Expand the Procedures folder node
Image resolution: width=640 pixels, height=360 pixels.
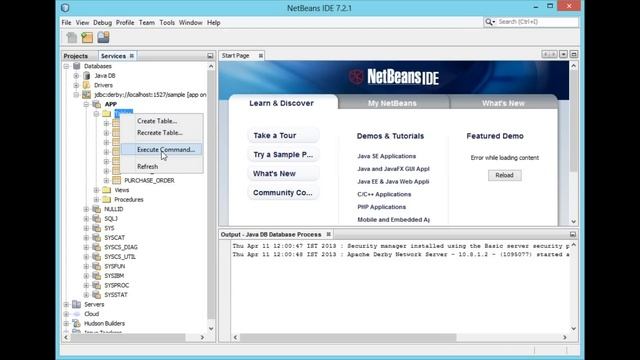[x=96, y=200]
